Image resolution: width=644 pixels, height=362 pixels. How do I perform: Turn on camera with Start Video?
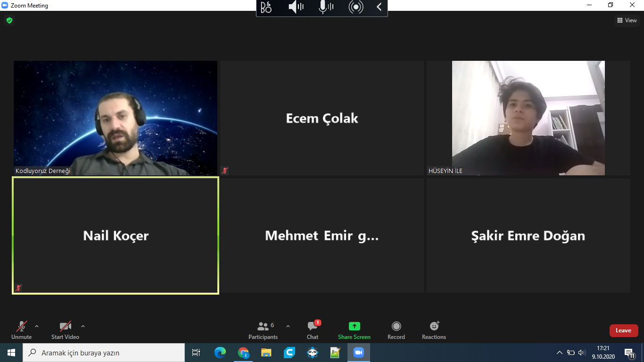pyautogui.click(x=65, y=330)
